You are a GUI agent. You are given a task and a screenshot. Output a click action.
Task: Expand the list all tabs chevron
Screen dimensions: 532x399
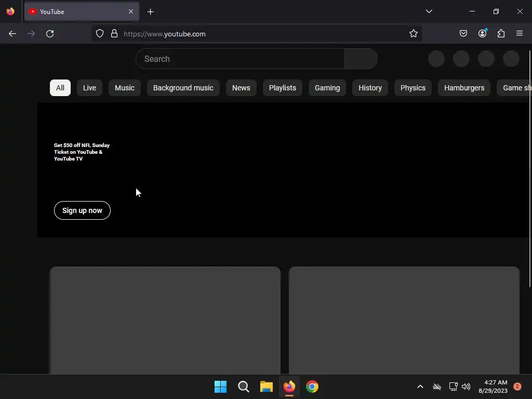[429, 11]
